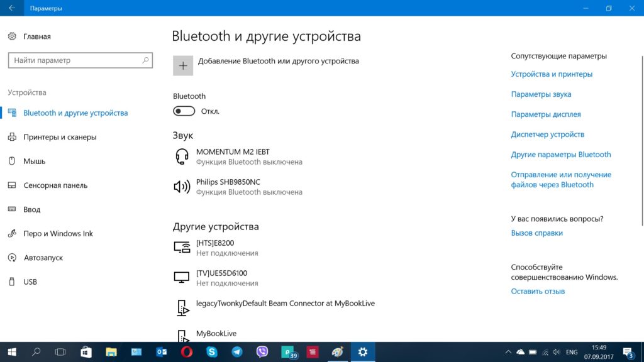Click the [TV]UE55D6100 monitor icon
This screenshot has width=644, height=362.
pyautogui.click(x=181, y=277)
